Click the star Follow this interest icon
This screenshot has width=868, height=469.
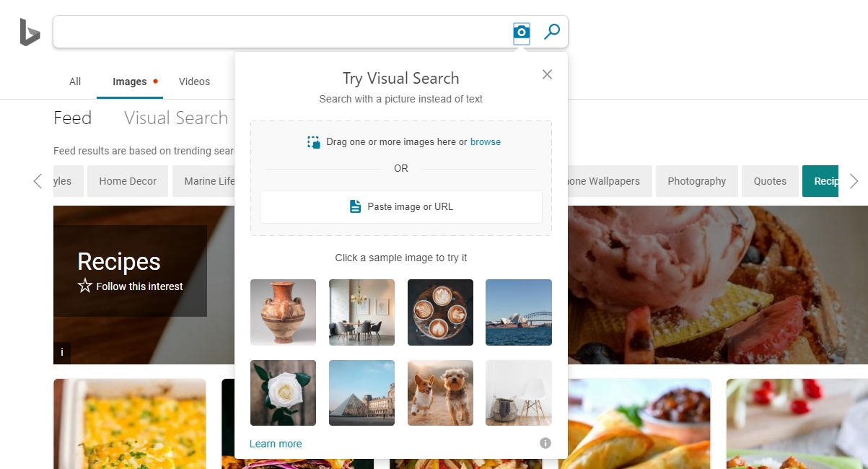(x=85, y=286)
